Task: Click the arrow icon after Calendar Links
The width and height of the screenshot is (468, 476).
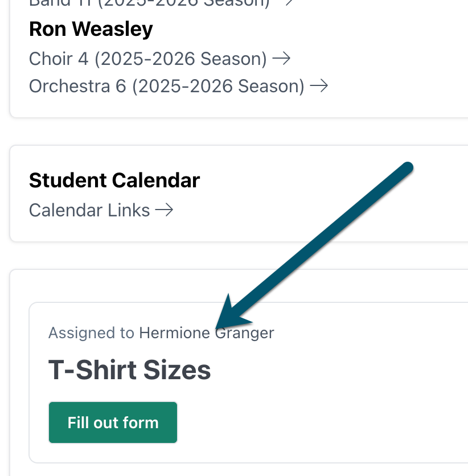Action: (x=165, y=211)
